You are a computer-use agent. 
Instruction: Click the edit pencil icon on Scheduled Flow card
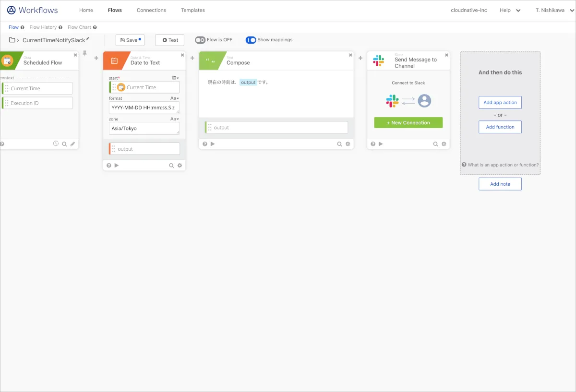[x=73, y=144]
